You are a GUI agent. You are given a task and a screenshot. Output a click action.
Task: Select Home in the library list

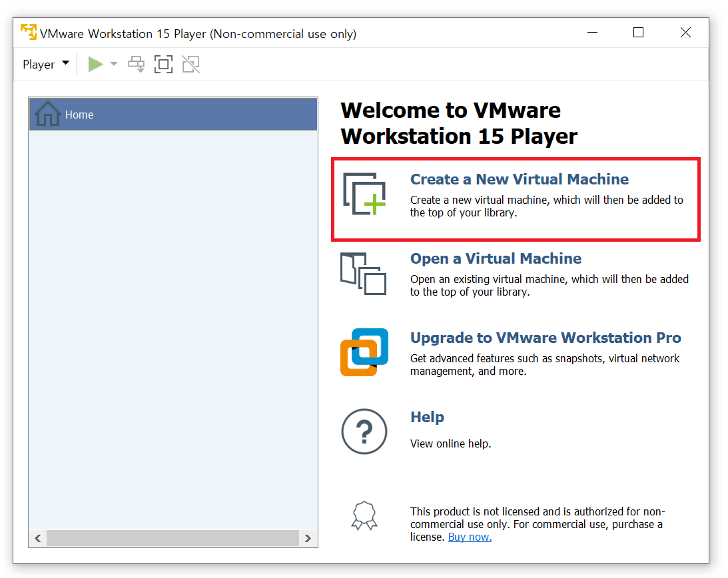pos(79,115)
